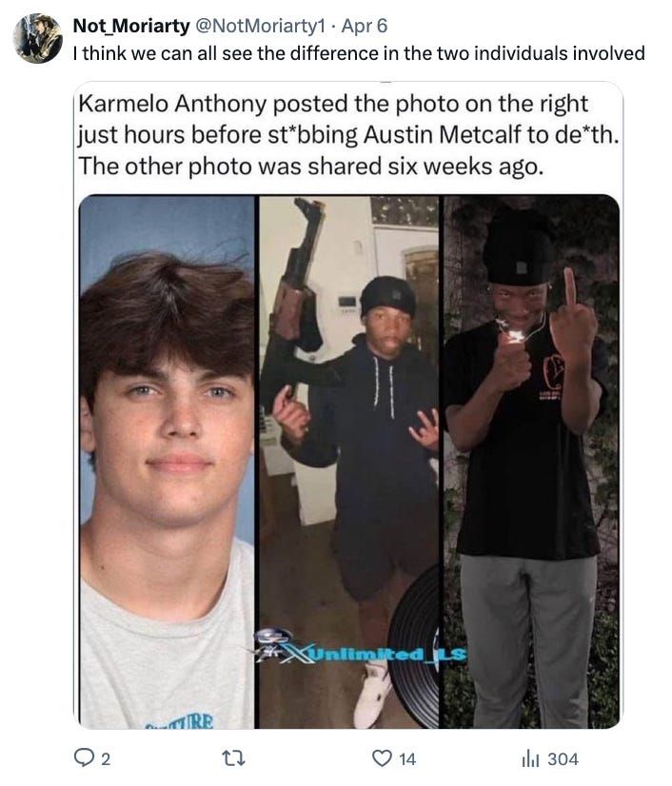Click the like count 14

[x=407, y=759]
